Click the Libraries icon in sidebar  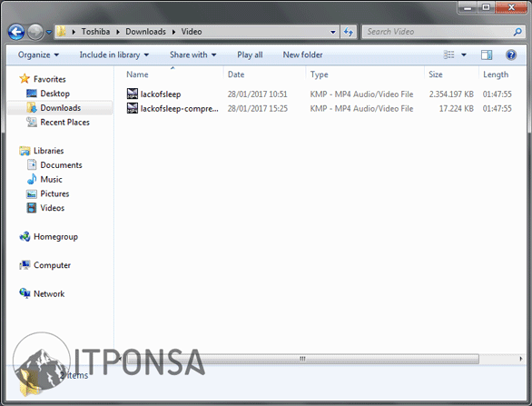click(25, 151)
